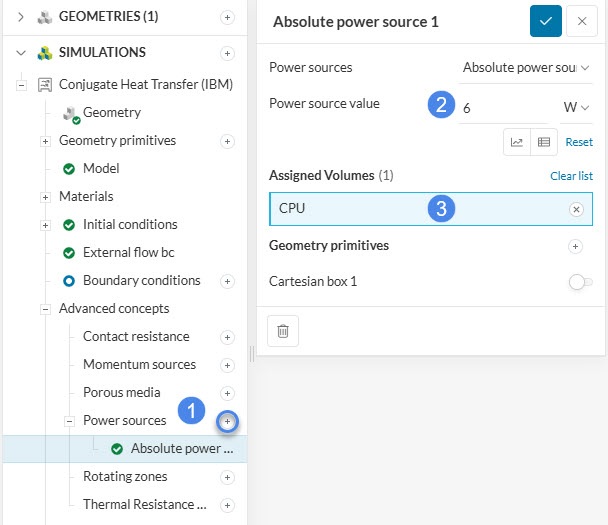The width and height of the screenshot is (608, 525).
Task: Click Clear list link
Action: pos(571,176)
